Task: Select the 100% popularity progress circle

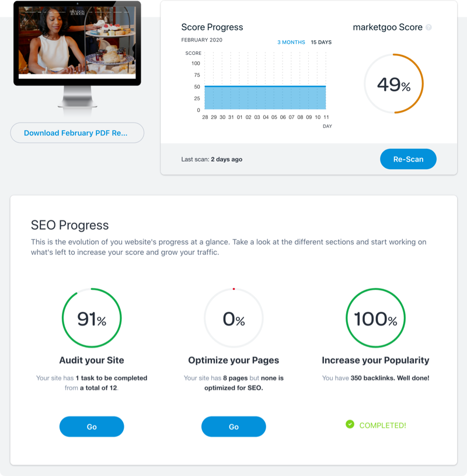Action: pyautogui.click(x=375, y=318)
